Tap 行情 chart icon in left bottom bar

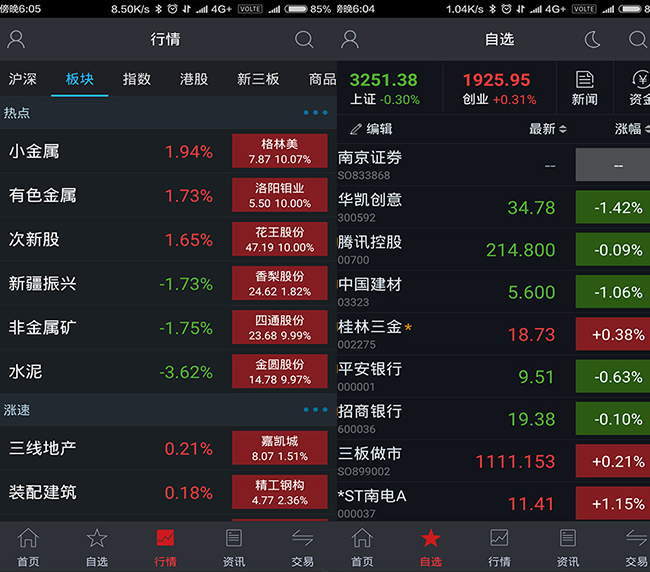coord(165,538)
